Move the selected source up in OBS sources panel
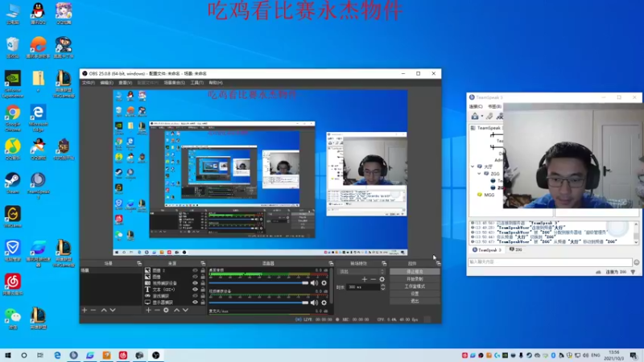 coord(176,311)
